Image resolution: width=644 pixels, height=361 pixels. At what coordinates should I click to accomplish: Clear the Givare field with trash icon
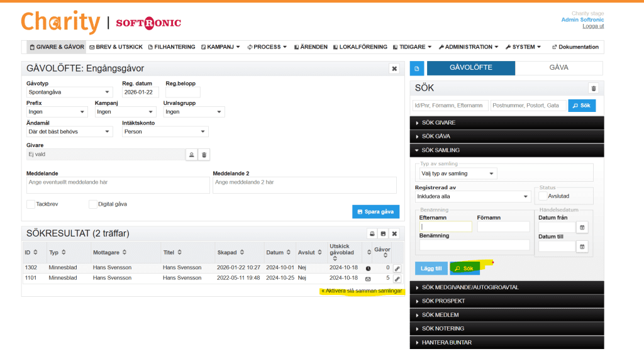tap(204, 155)
